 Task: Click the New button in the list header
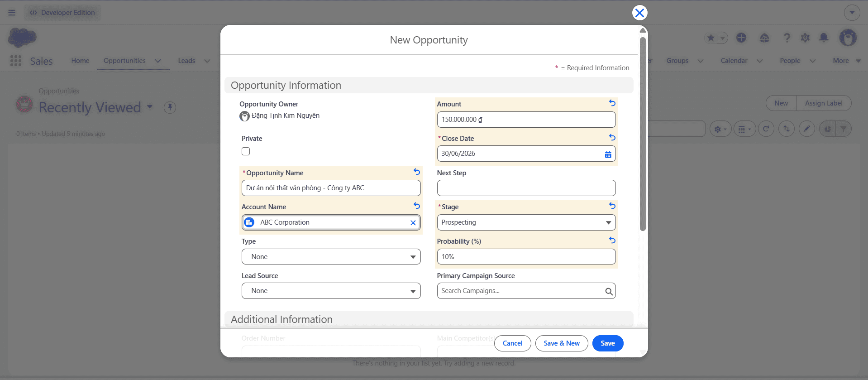[781, 103]
